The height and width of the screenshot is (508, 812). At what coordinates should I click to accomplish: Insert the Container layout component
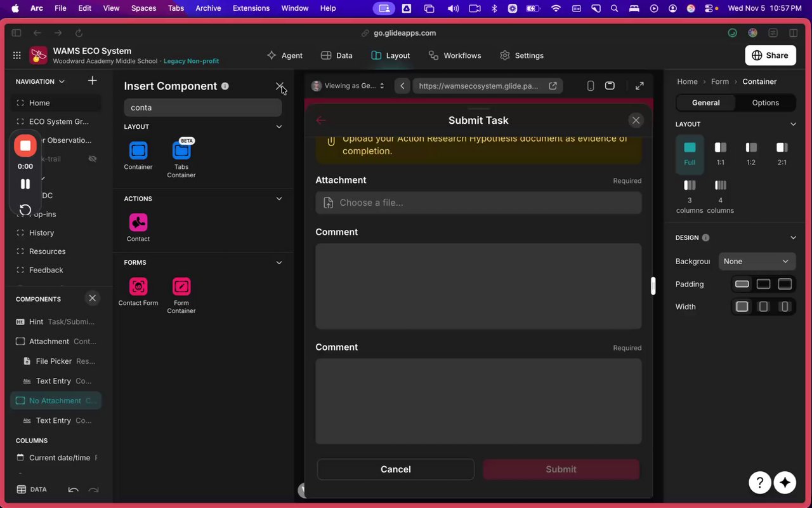[x=138, y=156]
